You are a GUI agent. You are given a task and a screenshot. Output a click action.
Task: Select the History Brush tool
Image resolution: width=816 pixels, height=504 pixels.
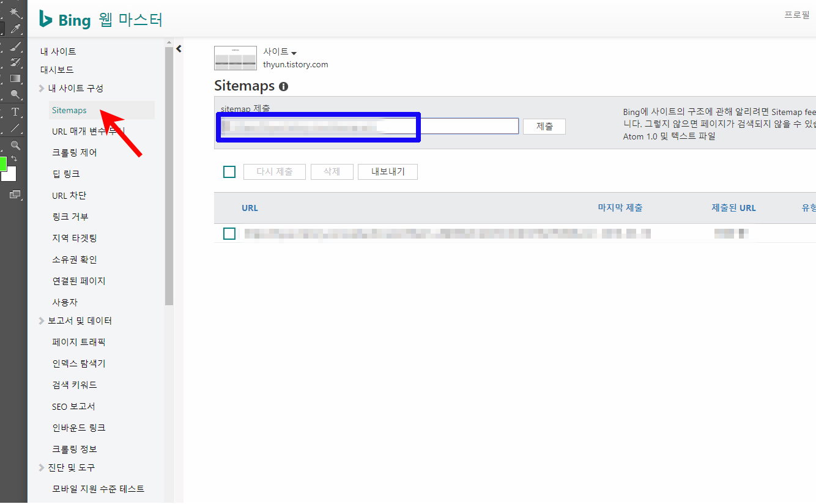(x=15, y=62)
